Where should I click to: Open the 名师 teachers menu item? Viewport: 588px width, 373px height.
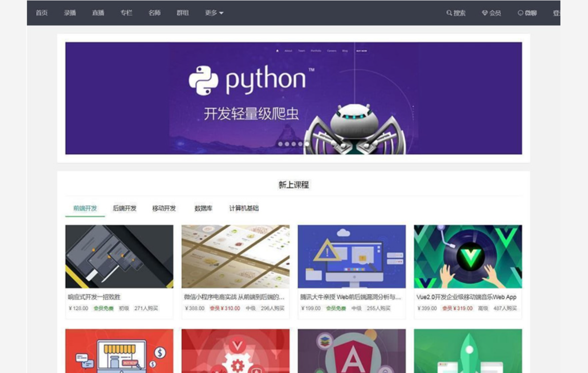click(x=154, y=13)
